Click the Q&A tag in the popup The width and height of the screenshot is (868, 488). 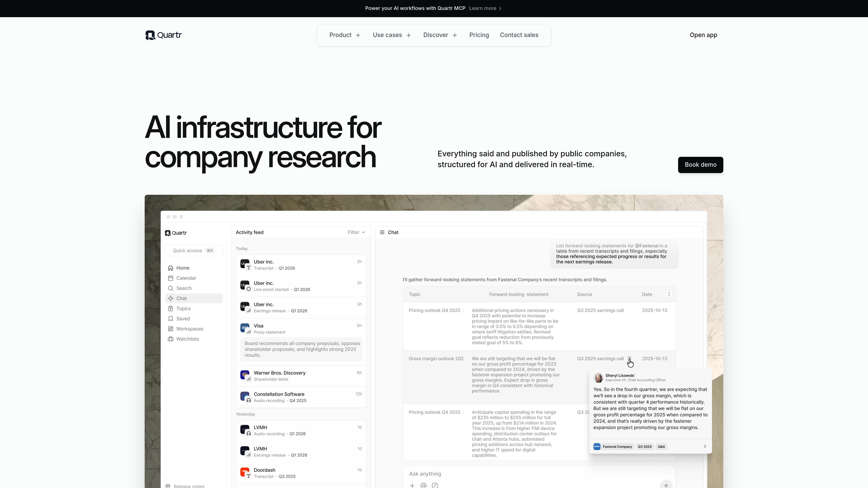[x=661, y=447]
